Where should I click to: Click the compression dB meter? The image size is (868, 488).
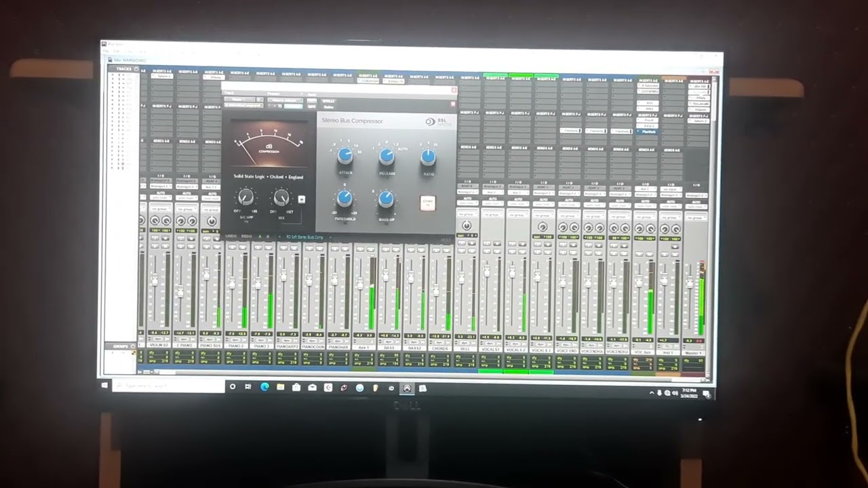(269, 144)
